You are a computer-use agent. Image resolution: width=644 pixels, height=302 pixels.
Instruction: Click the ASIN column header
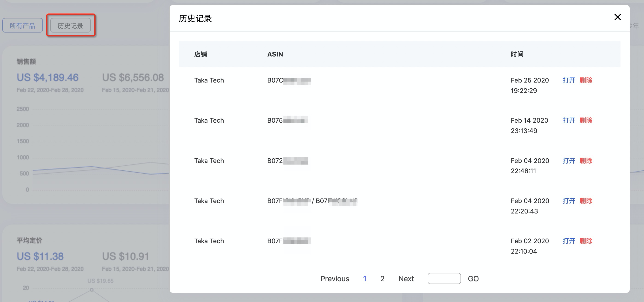(x=275, y=54)
